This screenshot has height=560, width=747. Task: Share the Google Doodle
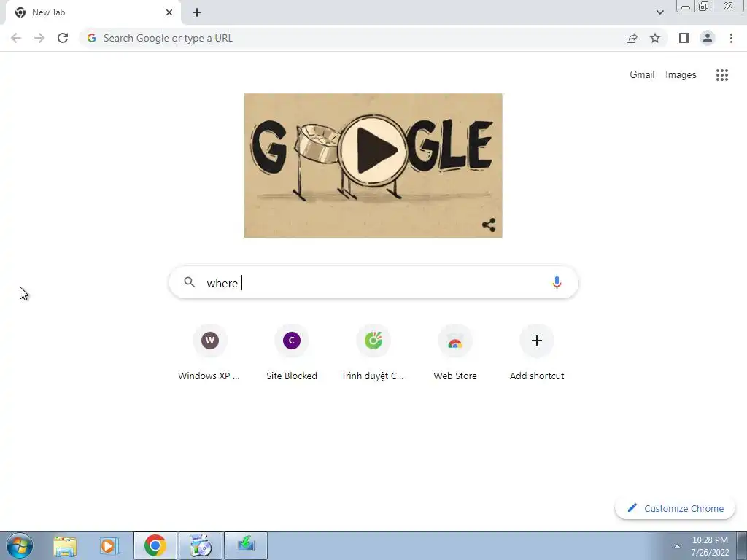pos(489,225)
